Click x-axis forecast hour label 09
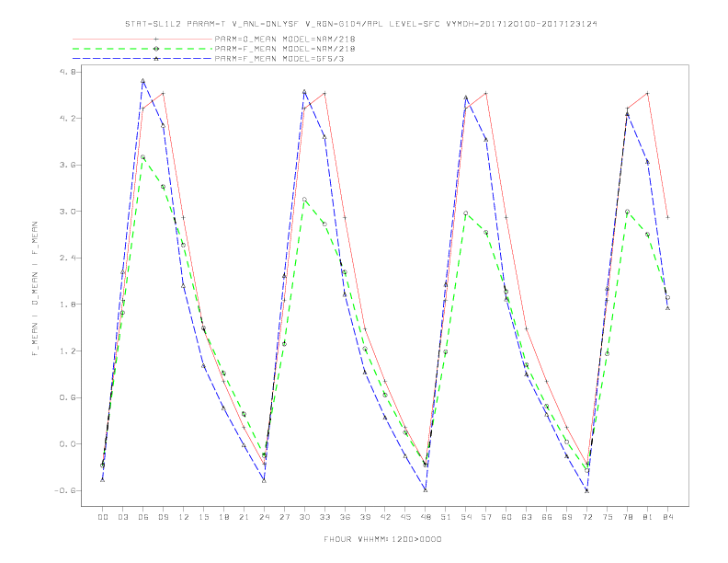728x563 pixels. coord(163,517)
